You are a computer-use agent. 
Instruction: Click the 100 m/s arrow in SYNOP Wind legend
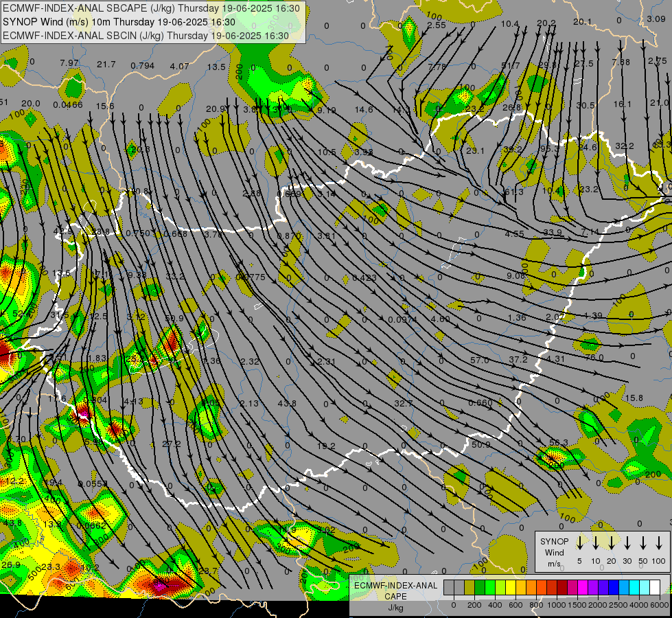(x=659, y=542)
